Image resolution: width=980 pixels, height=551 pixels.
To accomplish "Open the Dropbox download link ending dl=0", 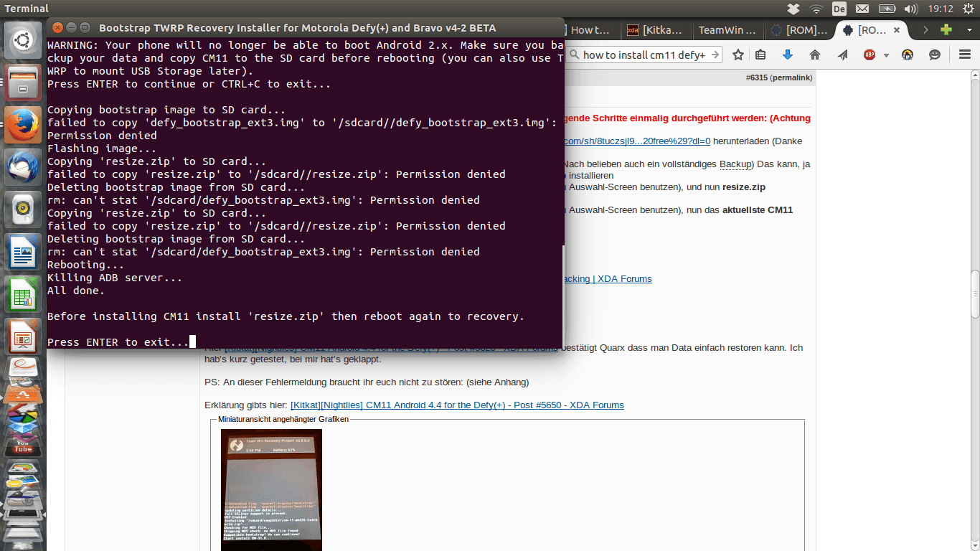I will pos(637,141).
